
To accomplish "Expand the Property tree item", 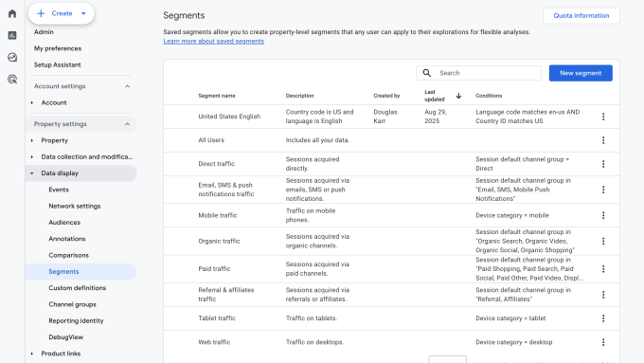I will click(x=32, y=140).
